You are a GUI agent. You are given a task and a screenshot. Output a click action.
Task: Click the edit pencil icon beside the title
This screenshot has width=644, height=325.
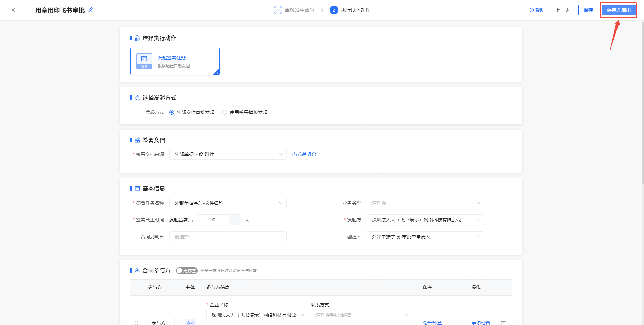[91, 10]
